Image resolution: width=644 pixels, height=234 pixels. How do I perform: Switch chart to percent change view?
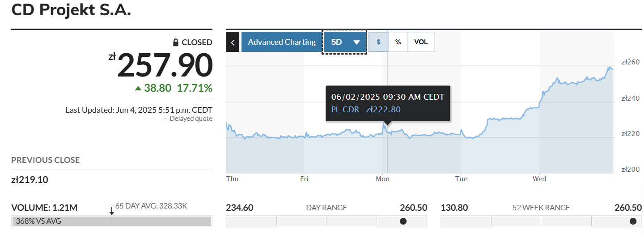point(398,42)
